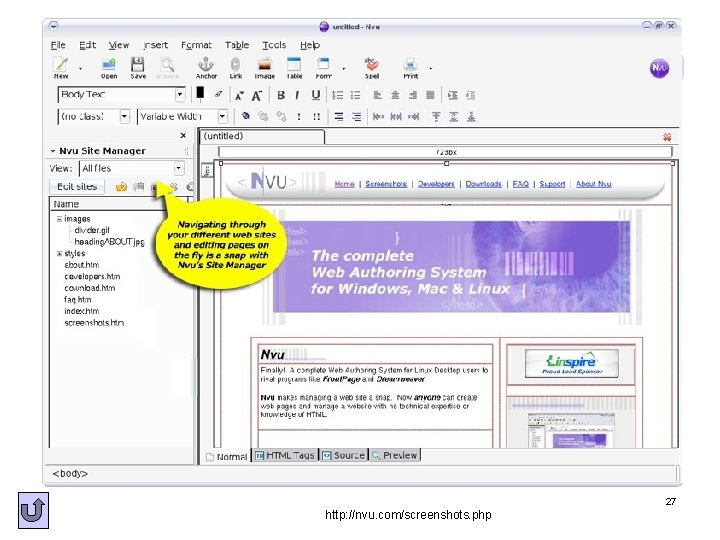The width and height of the screenshot is (720, 540).
Task: Open the New button dropdown arrow
Action: click(x=80, y=69)
